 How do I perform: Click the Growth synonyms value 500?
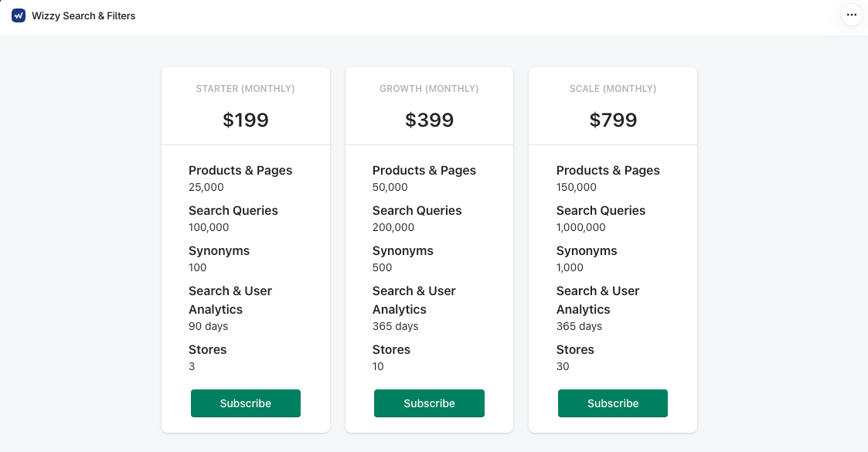coord(382,268)
